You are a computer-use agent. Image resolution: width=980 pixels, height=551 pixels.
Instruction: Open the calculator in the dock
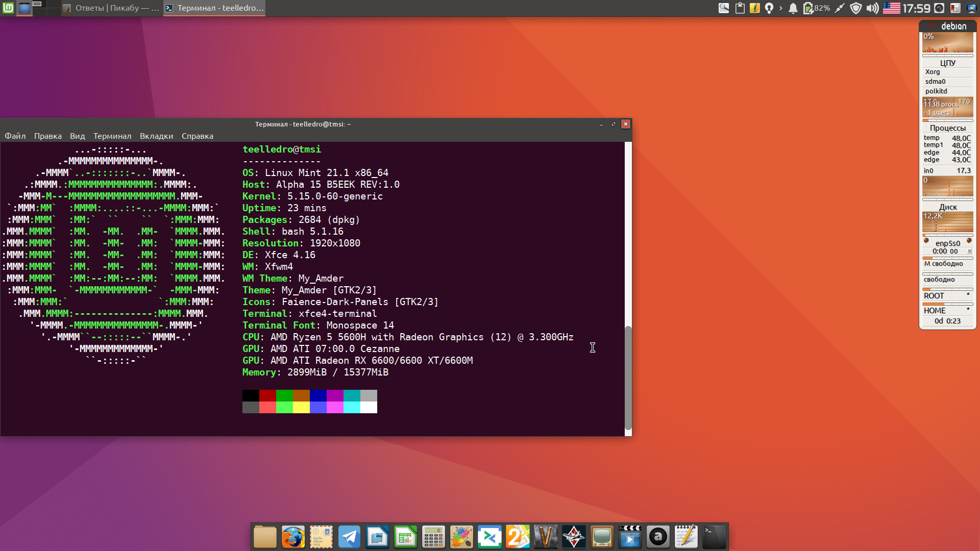[x=433, y=537]
